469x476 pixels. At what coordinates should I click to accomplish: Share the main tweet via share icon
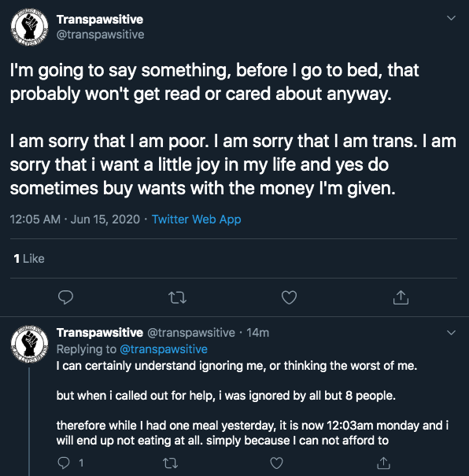pos(401,297)
